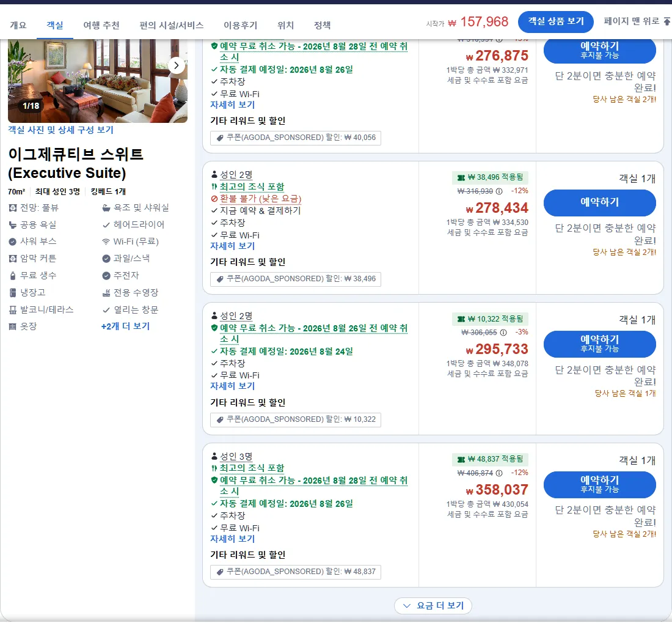Open 편의 시설/서비스 tab
Viewport: 672px width, 623px height.
pyautogui.click(x=172, y=25)
